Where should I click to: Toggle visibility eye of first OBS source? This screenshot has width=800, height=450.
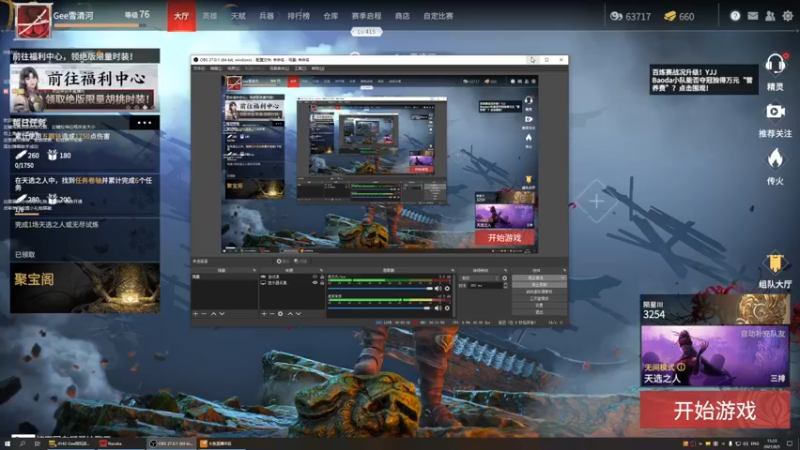[315, 277]
